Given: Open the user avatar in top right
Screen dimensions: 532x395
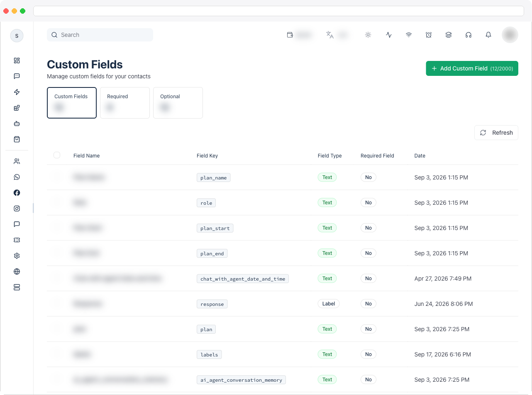Looking at the screenshot, I should [510, 35].
